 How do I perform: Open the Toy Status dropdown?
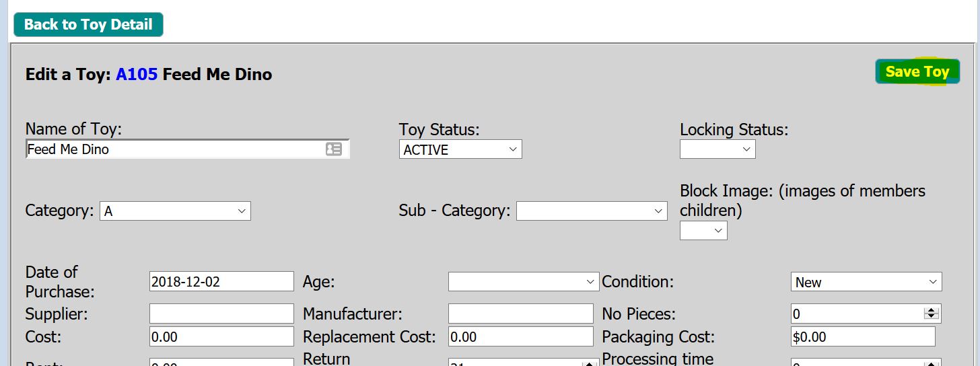(x=460, y=150)
